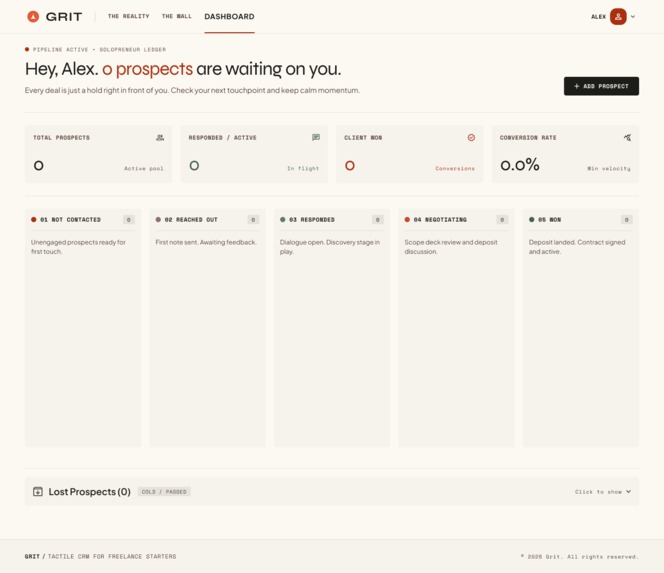664x573 pixels.
Task: Open the account dropdown chevron next to avatar
Action: (x=633, y=17)
